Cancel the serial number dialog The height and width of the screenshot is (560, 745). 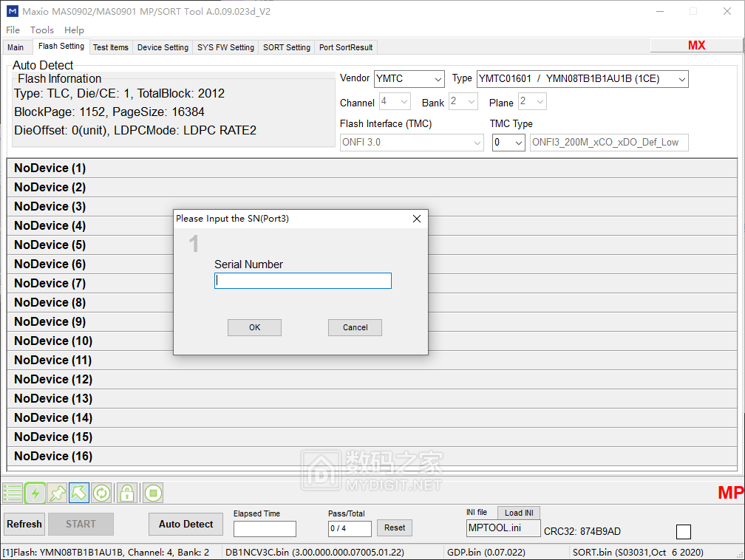click(x=355, y=327)
